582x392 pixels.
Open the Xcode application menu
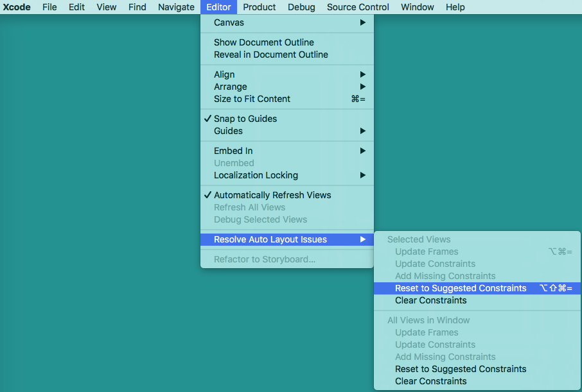pyautogui.click(x=17, y=7)
